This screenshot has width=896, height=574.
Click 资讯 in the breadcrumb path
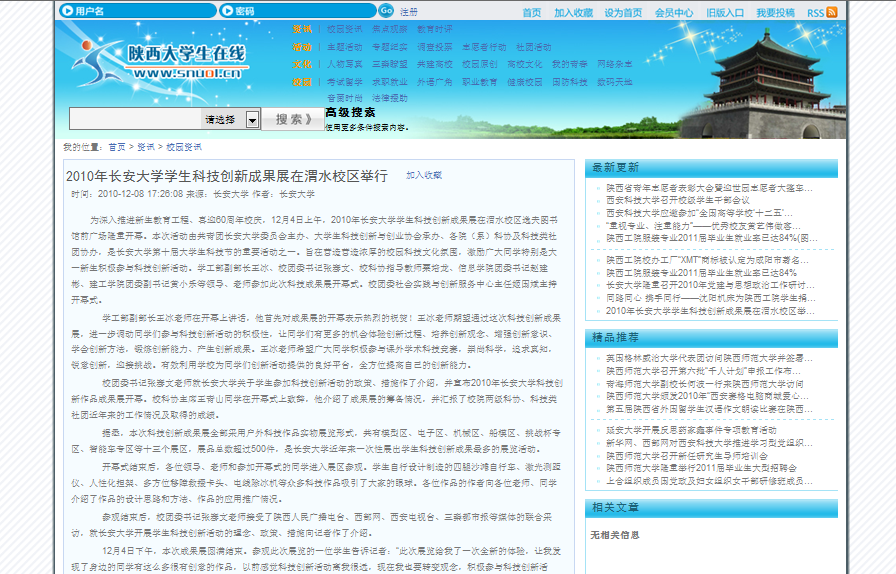[146, 147]
